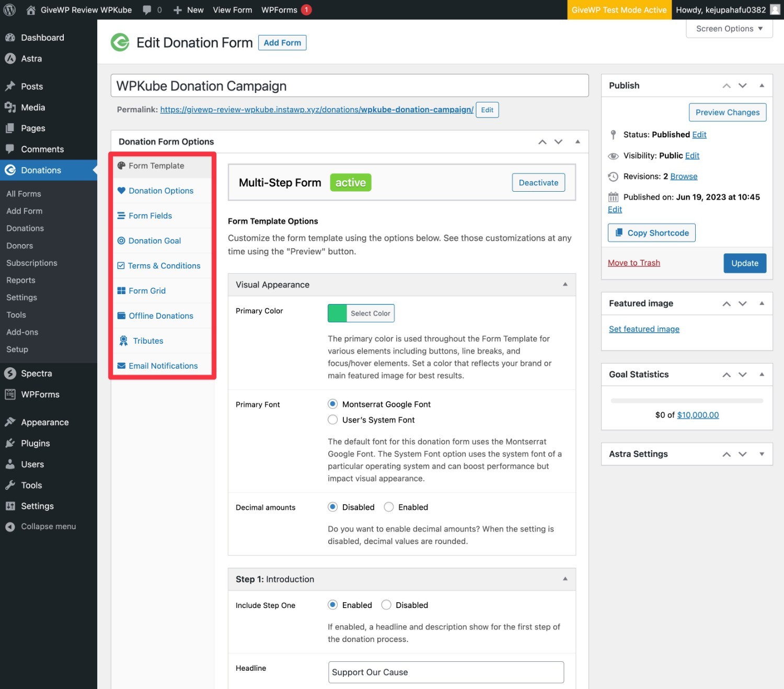
Task: Open the comments bubble icon in admin bar
Action: click(x=147, y=10)
